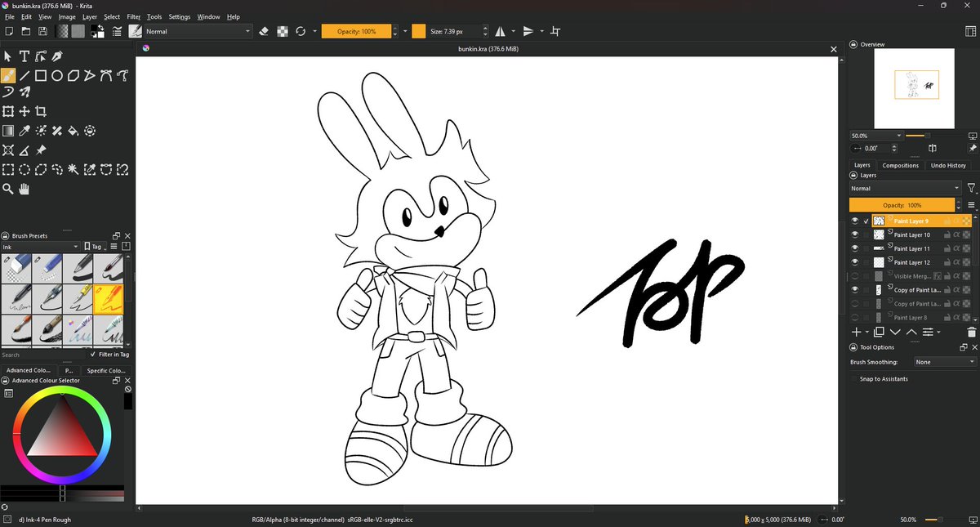Image resolution: width=980 pixels, height=527 pixels.
Task: Choose the Gradient tool
Action: pyautogui.click(x=8, y=131)
